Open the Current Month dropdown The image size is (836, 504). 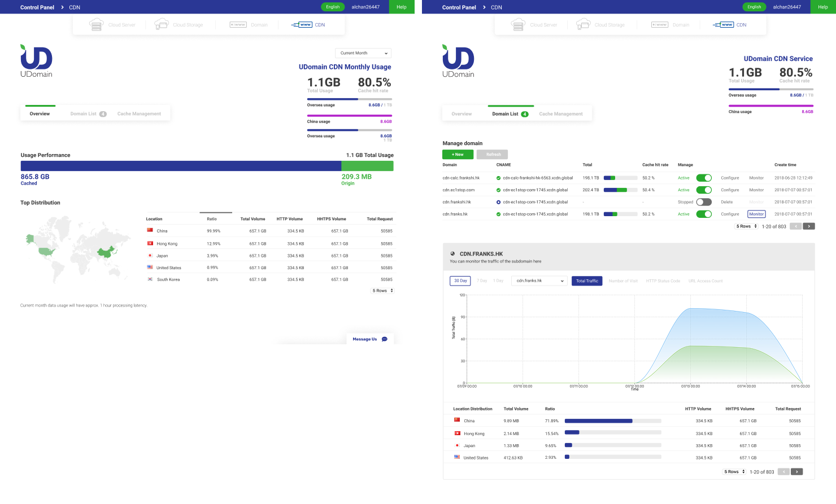tap(363, 53)
